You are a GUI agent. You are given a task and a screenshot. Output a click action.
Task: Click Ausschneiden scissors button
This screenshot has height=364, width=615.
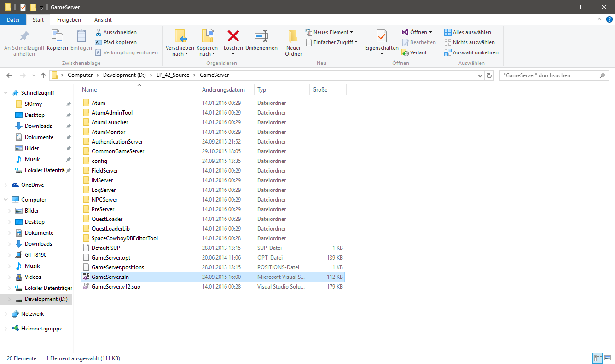coord(116,32)
